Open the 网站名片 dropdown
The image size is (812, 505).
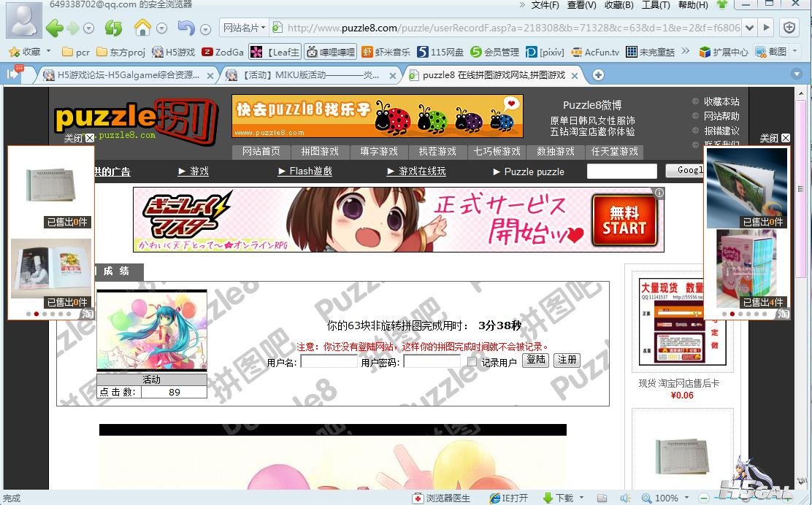click(x=244, y=28)
